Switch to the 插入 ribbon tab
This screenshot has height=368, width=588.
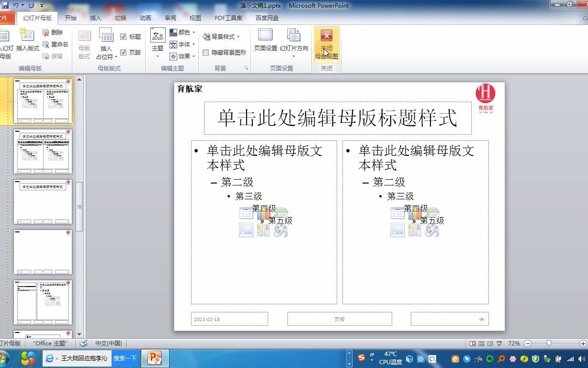click(x=95, y=18)
